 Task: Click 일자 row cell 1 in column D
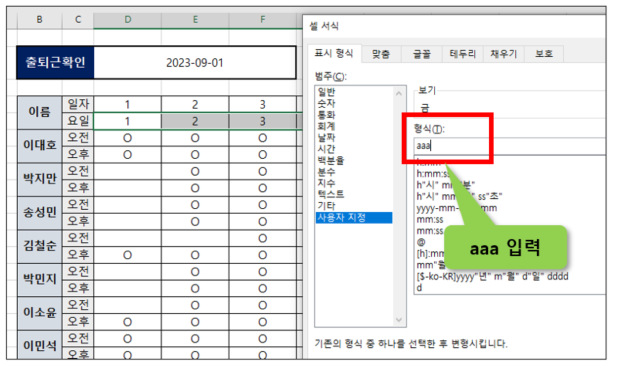point(127,104)
